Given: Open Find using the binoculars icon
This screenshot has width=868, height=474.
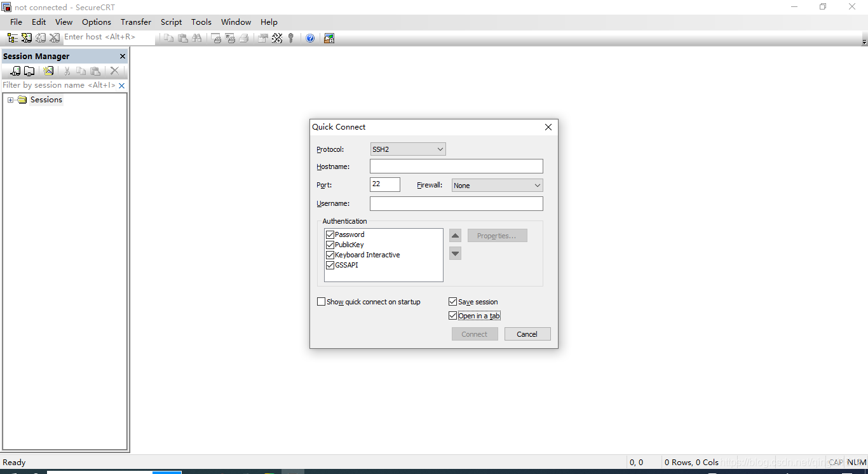Looking at the screenshot, I should 196,38.
